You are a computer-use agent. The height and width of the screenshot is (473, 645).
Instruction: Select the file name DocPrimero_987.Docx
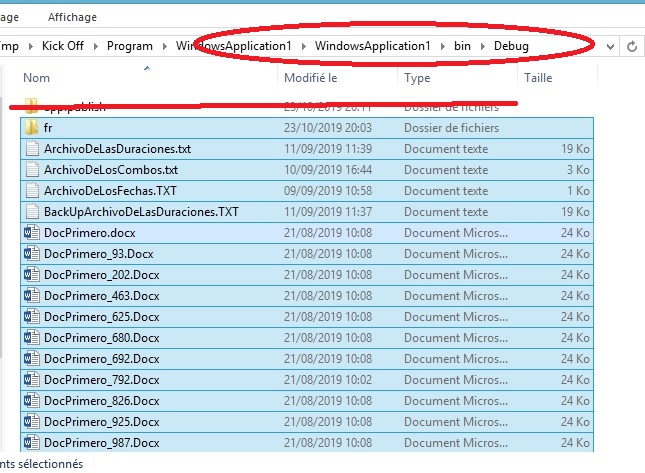pyautogui.click(x=102, y=443)
